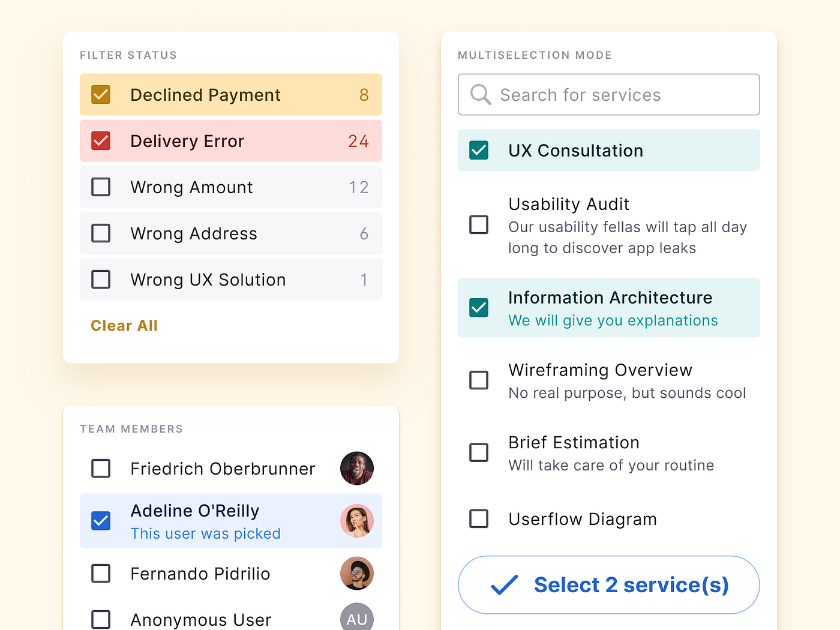
Task: Check the Brief Estimation checkbox
Action: [x=479, y=452]
